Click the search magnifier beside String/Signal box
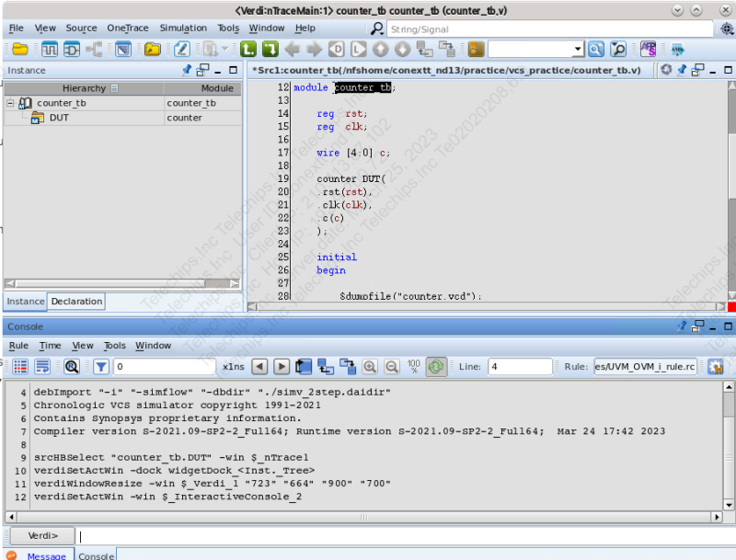This screenshot has height=560, width=736. point(376,29)
